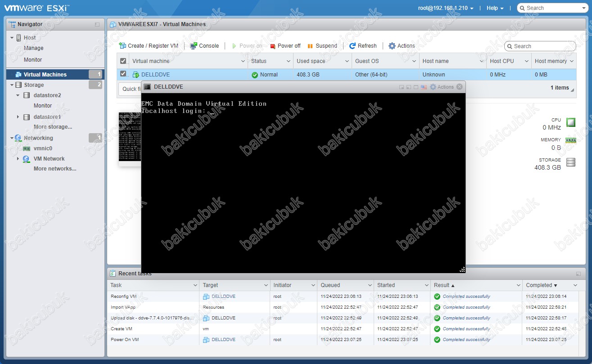Open the Help menu
The image size is (592, 364).
(495, 8)
